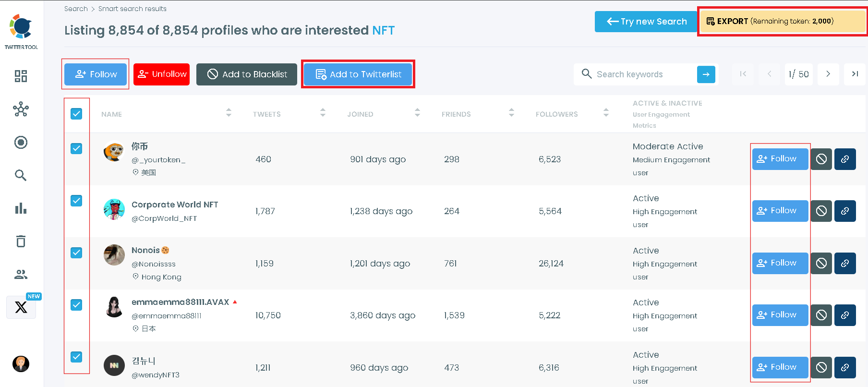
Task: Blacklist @wendyNFT3 using the block icon
Action: (821, 367)
